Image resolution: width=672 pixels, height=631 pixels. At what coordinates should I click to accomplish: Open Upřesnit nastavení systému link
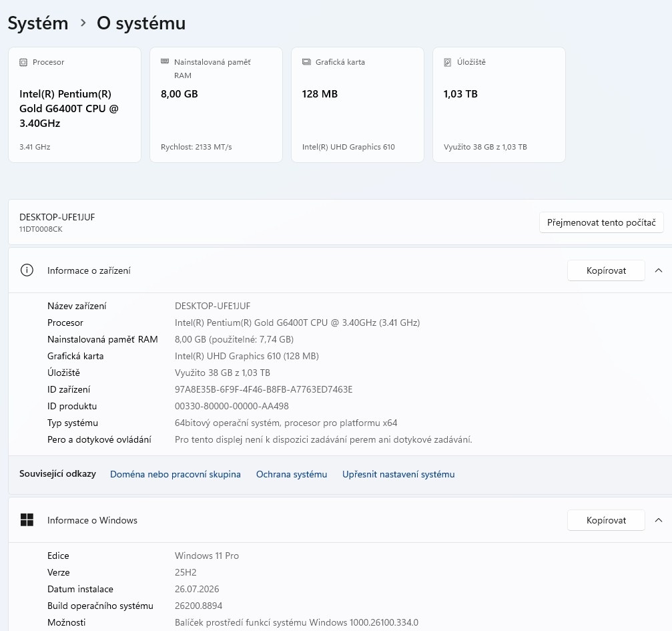click(x=398, y=474)
